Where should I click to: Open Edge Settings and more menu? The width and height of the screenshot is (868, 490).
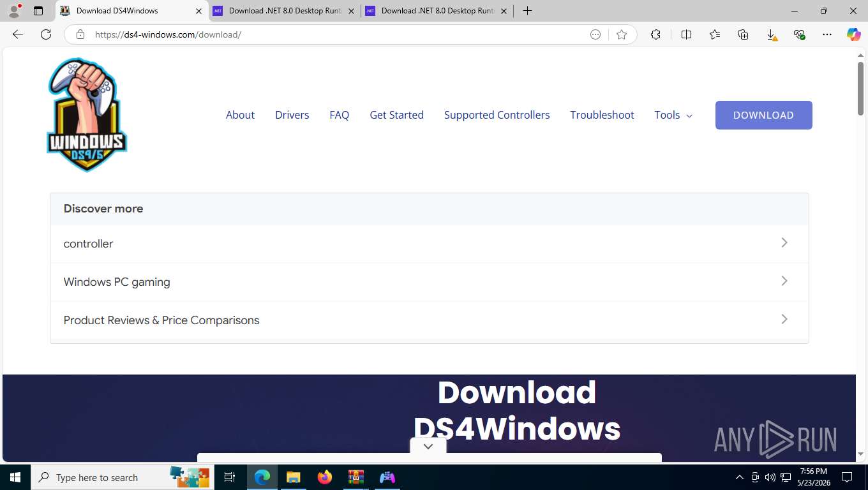pos(827,34)
